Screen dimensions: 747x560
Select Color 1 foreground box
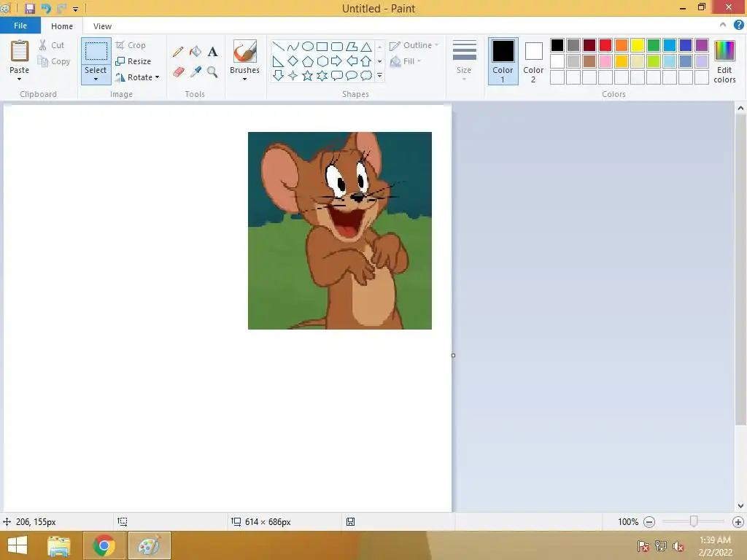click(x=503, y=61)
